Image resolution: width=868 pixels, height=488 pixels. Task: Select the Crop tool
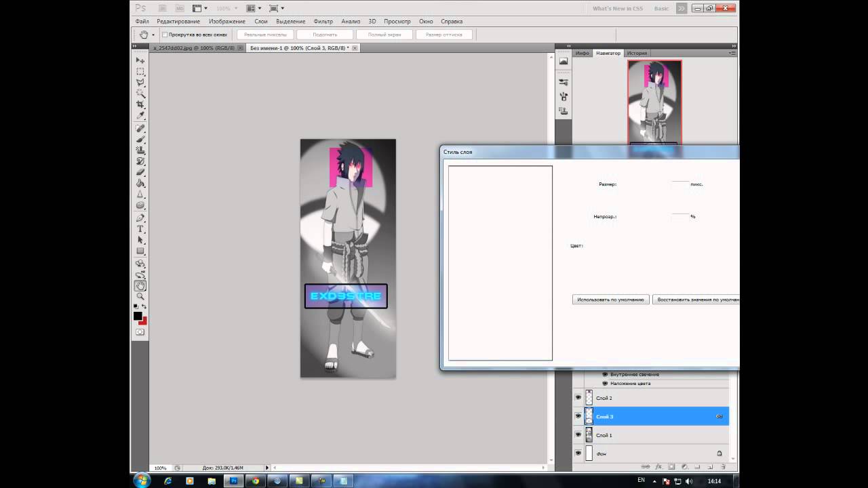coord(140,104)
